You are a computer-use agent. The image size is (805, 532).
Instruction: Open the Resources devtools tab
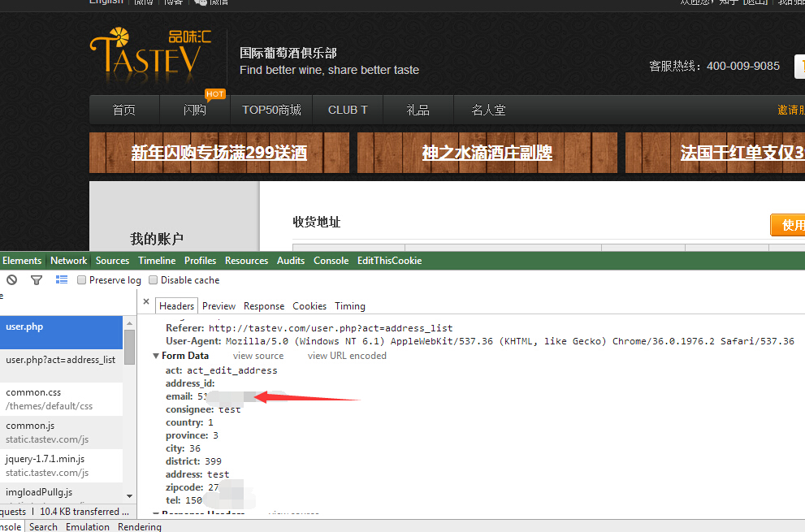[x=246, y=261]
